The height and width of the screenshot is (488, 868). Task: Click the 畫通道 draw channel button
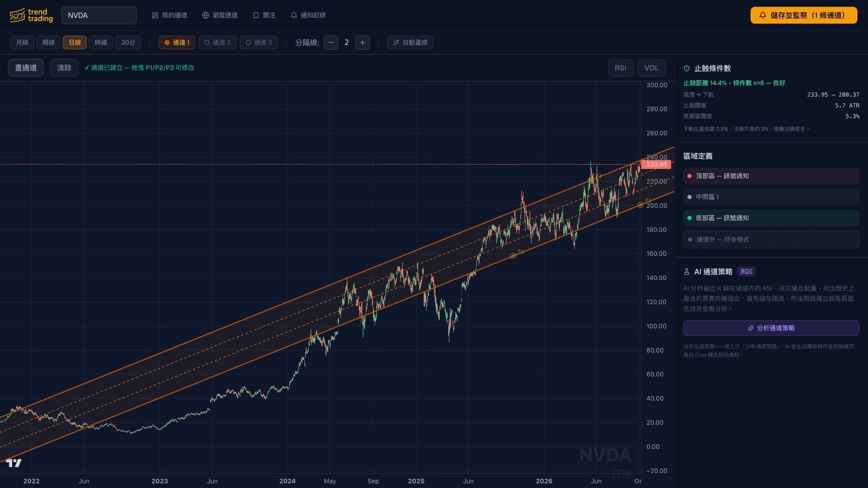click(26, 68)
